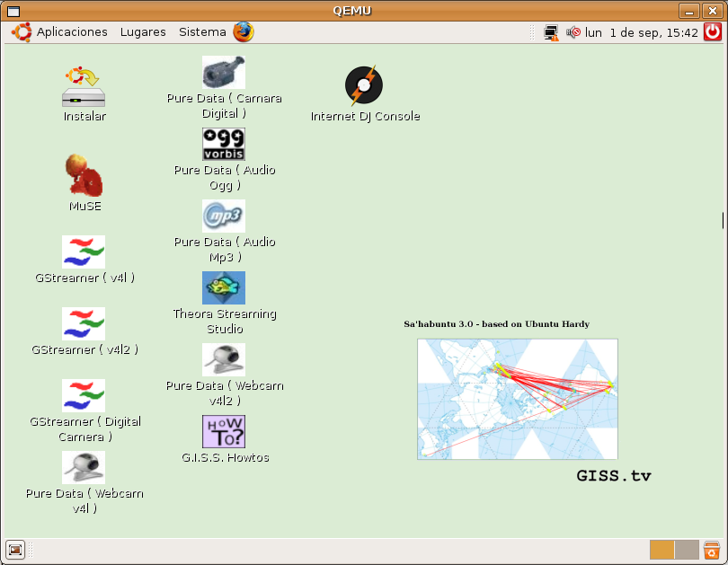The width and height of the screenshot is (728, 565).
Task: Launch Internet DJ Console vinyl icon
Action: pyautogui.click(x=364, y=85)
